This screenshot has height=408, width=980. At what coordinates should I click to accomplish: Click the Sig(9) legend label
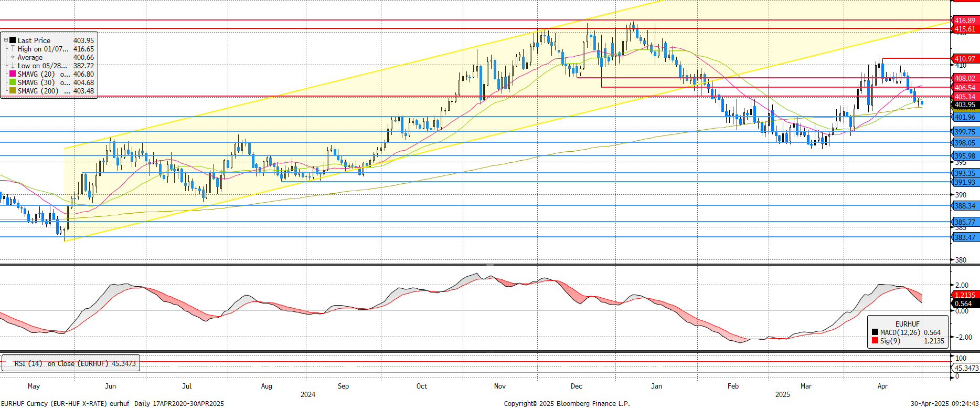(890, 341)
